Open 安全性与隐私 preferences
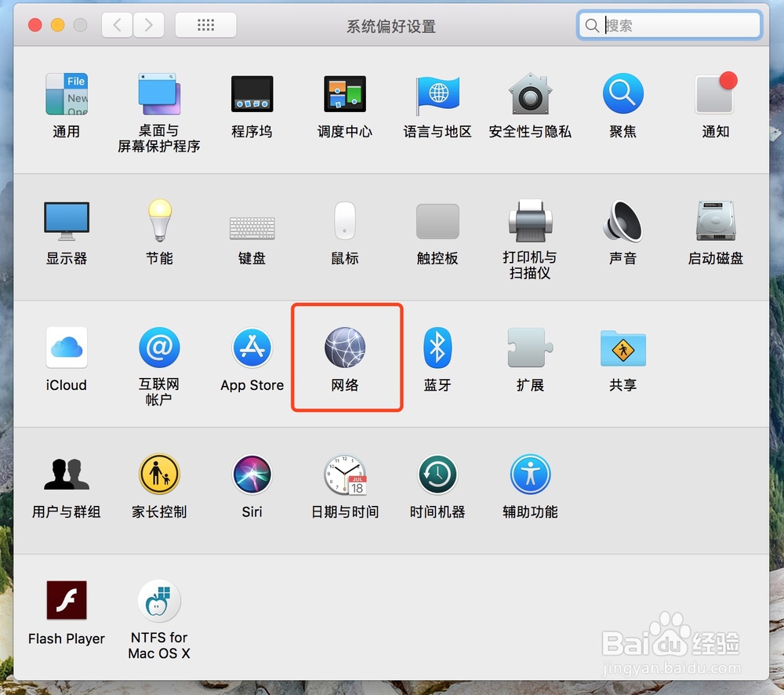 click(x=530, y=94)
